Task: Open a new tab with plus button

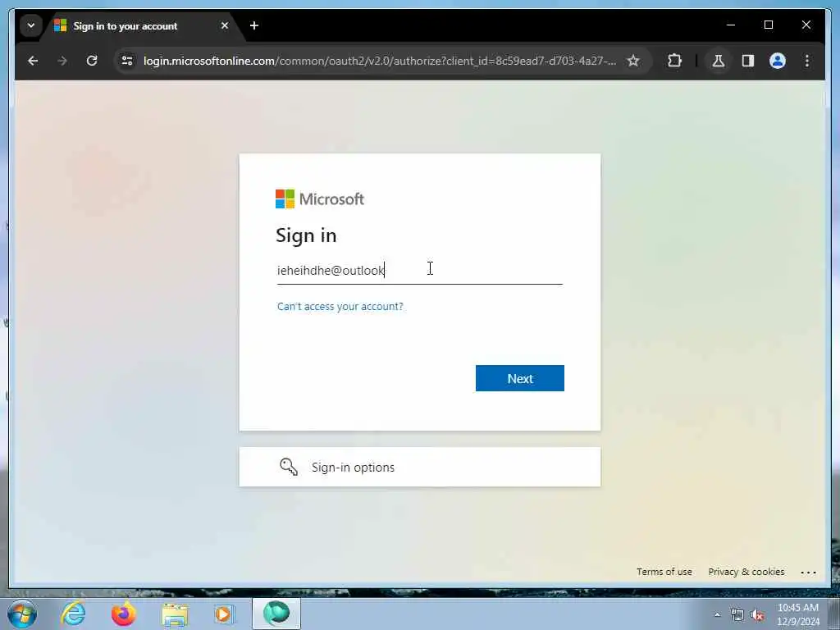Action: click(x=254, y=25)
